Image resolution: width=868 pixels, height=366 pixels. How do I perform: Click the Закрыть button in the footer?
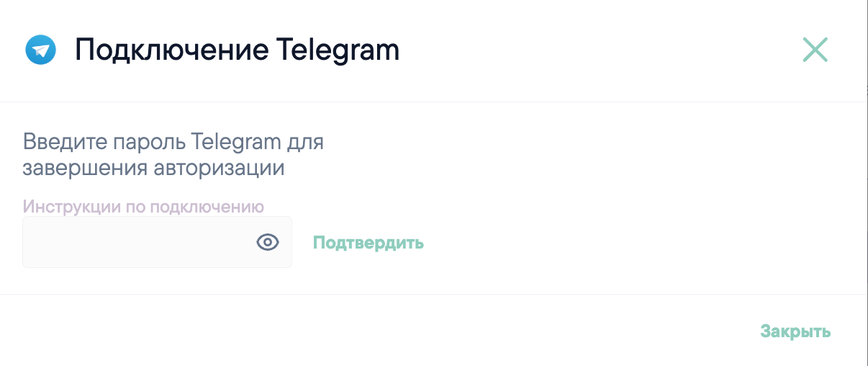click(x=796, y=331)
